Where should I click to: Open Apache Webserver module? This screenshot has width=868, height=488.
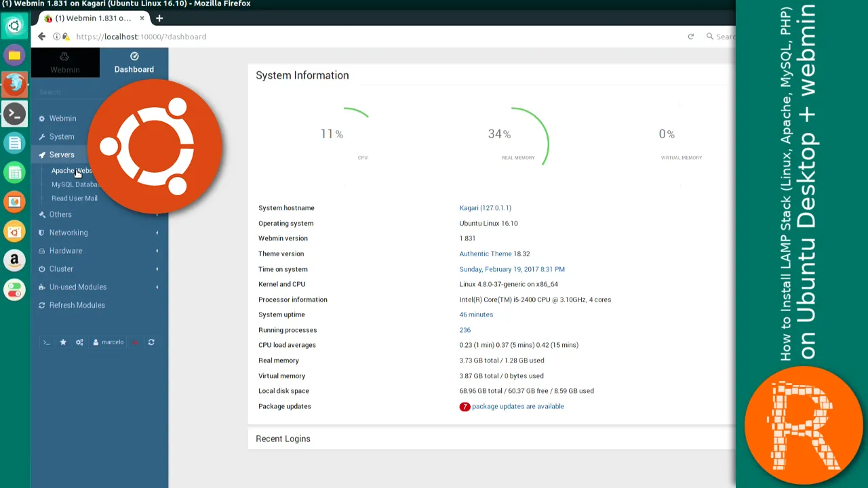[71, 171]
